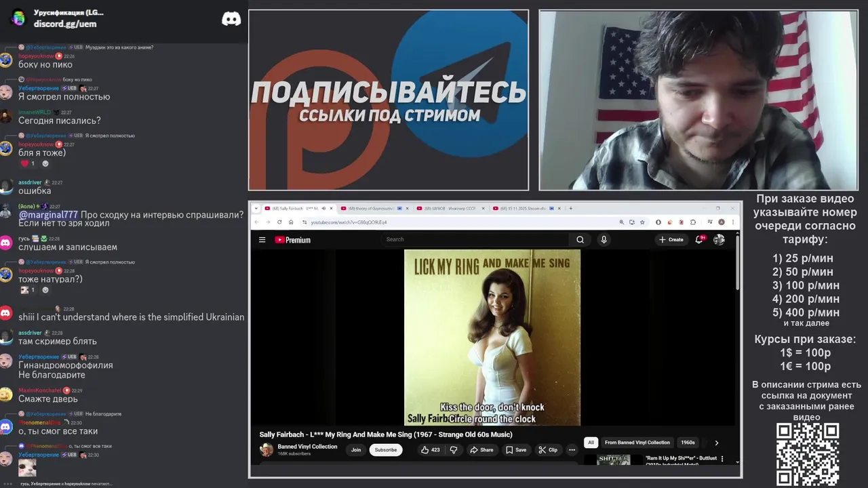868x488 pixels.
Task: Click the Discord logo icon
Action: (231, 19)
